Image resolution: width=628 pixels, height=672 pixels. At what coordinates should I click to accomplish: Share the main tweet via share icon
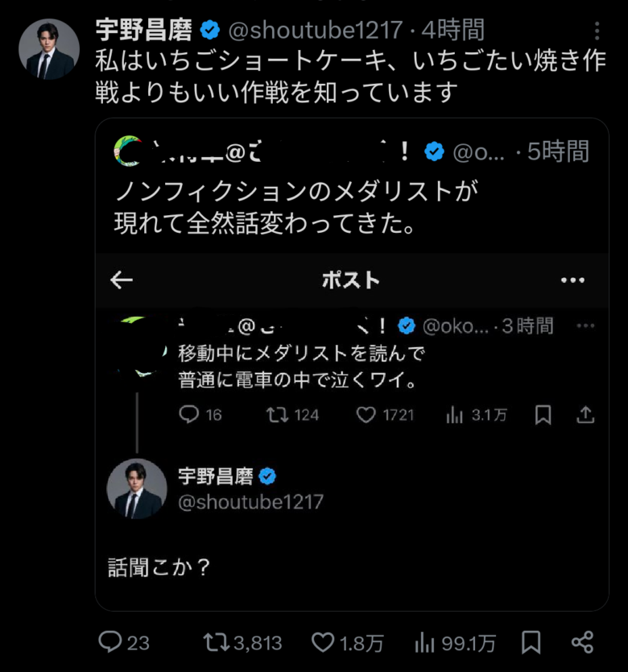pos(582,642)
